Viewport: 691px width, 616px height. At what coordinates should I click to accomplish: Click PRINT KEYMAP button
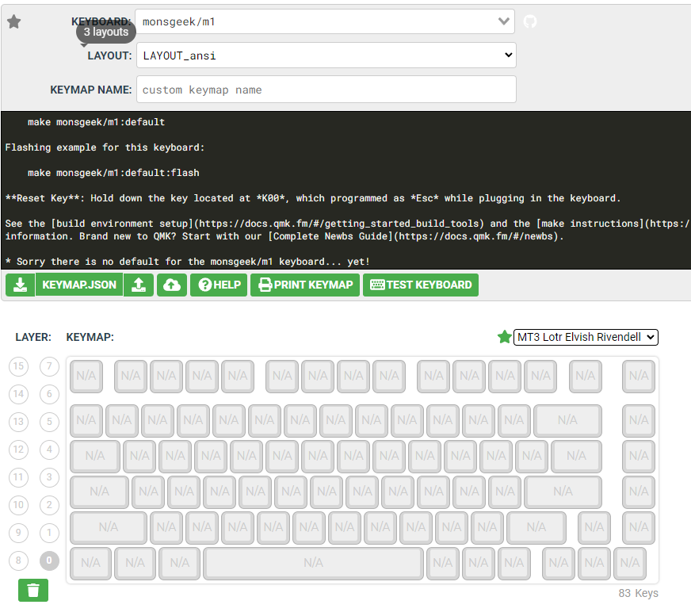pyautogui.click(x=305, y=285)
